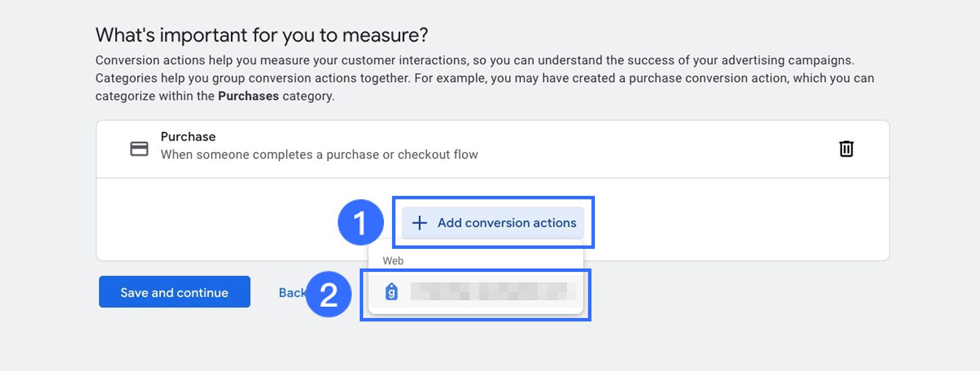Click the Purchase category title
This screenshot has height=371, width=980.
point(188,137)
